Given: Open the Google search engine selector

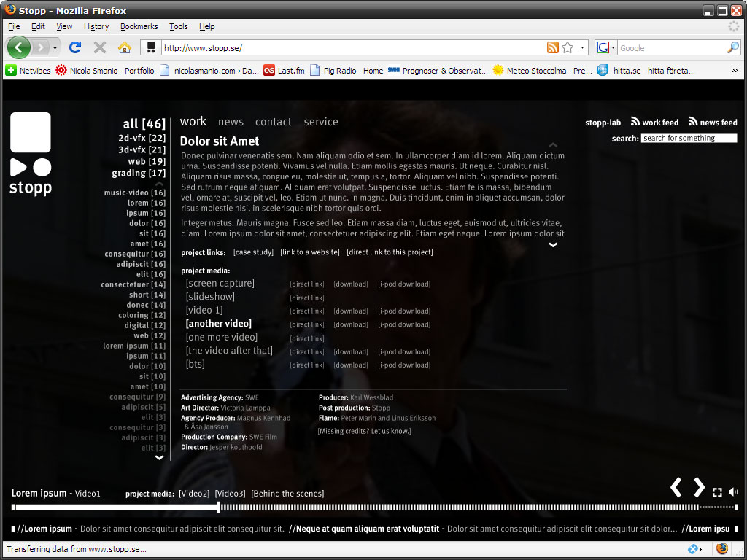Looking at the screenshot, I should 606,47.
